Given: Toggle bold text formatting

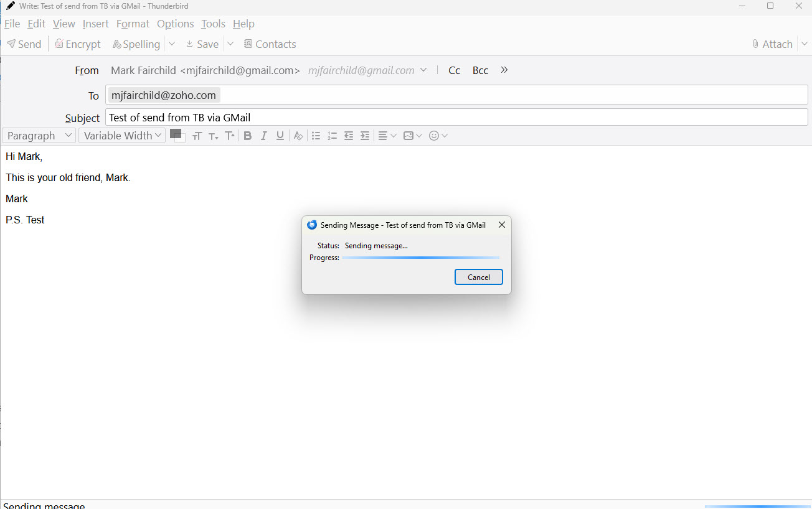Looking at the screenshot, I should click(x=248, y=136).
